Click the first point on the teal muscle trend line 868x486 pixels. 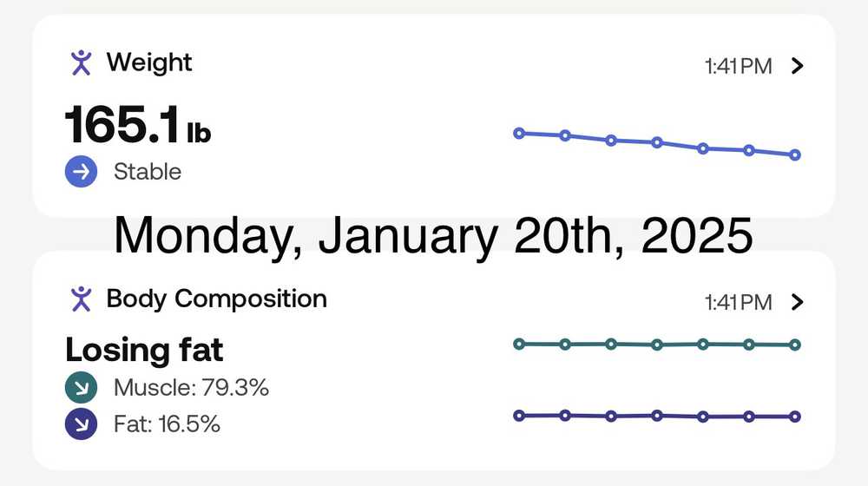[519, 344]
